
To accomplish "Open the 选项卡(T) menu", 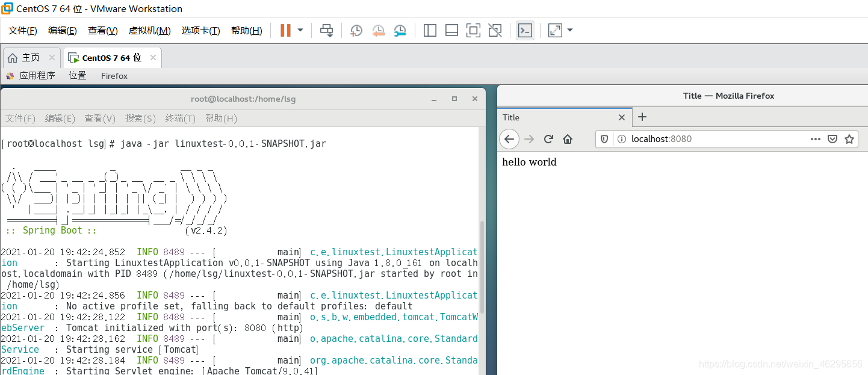I will tap(201, 31).
